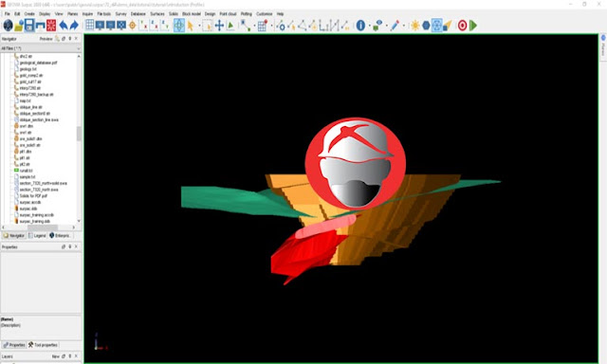This screenshot has width=607, height=364.
Task: Open the Block model menu
Action: click(x=192, y=14)
